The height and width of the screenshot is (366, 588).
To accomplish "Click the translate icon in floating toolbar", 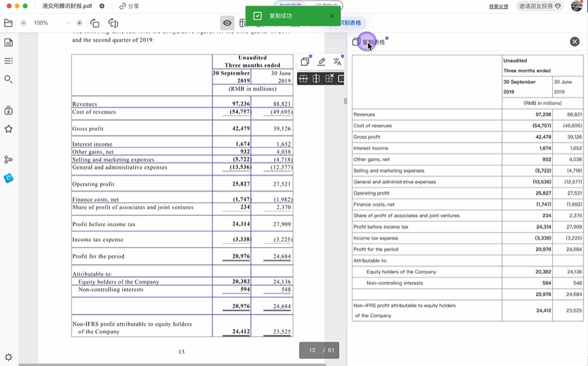I will coord(337,61).
